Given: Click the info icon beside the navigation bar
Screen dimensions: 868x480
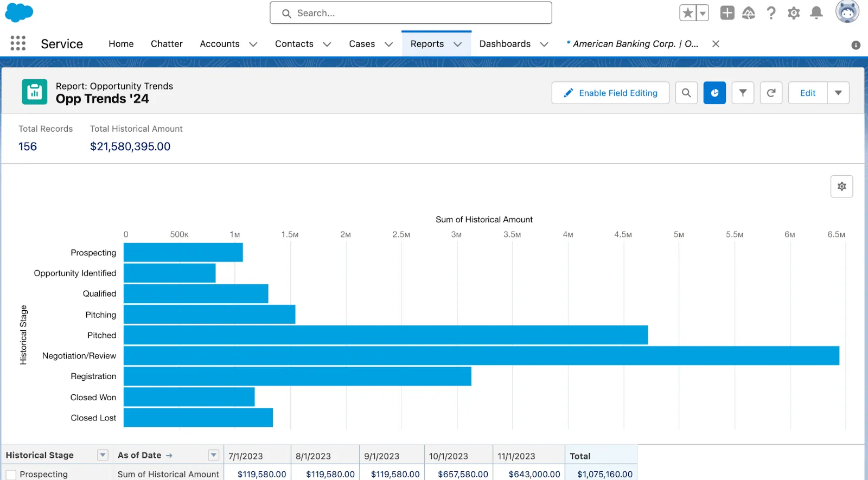Looking at the screenshot, I should coord(856,45).
